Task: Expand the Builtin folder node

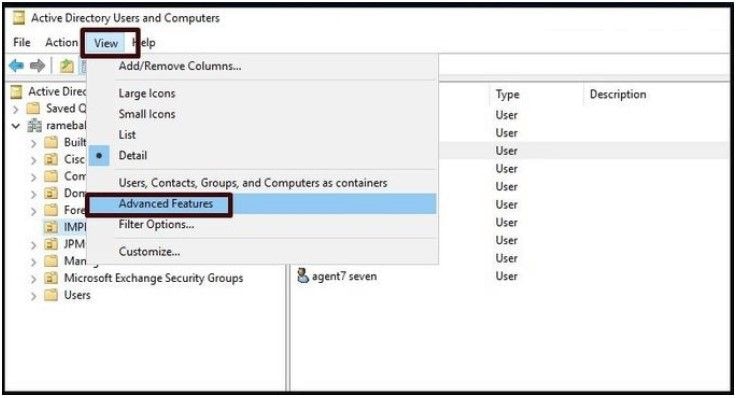Action: pyautogui.click(x=33, y=143)
